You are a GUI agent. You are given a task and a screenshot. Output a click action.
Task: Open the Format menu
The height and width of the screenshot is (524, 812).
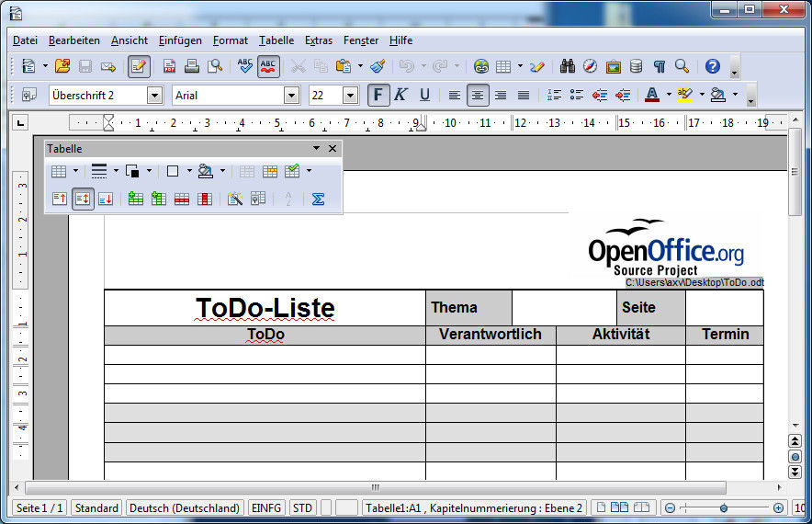tap(231, 40)
